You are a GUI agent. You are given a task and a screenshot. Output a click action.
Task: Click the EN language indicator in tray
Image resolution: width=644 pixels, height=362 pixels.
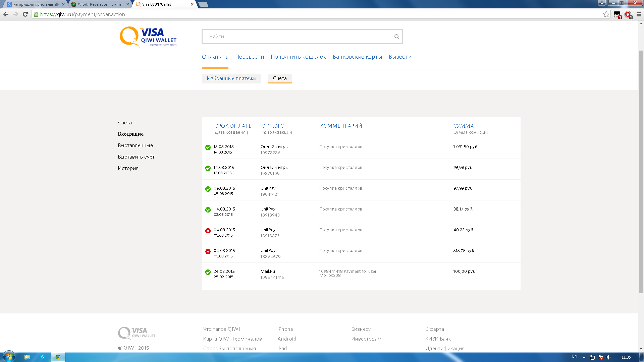575,356
